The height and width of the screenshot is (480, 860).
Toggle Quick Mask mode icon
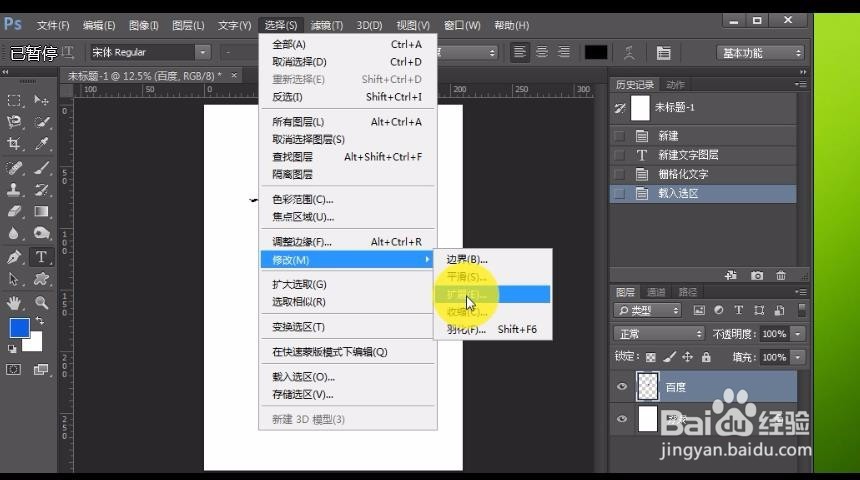coord(14,370)
